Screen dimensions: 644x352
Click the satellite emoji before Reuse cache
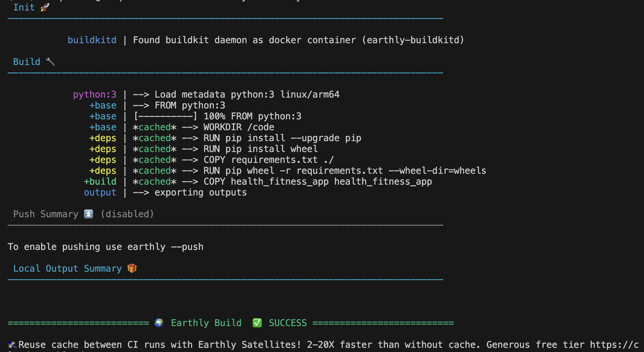12,345
